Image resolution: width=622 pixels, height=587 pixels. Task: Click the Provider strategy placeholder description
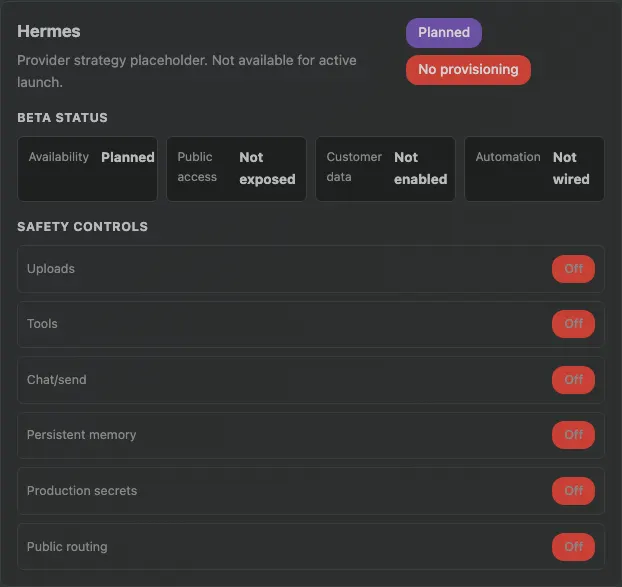pyautogui.click(x=186, y=71)
